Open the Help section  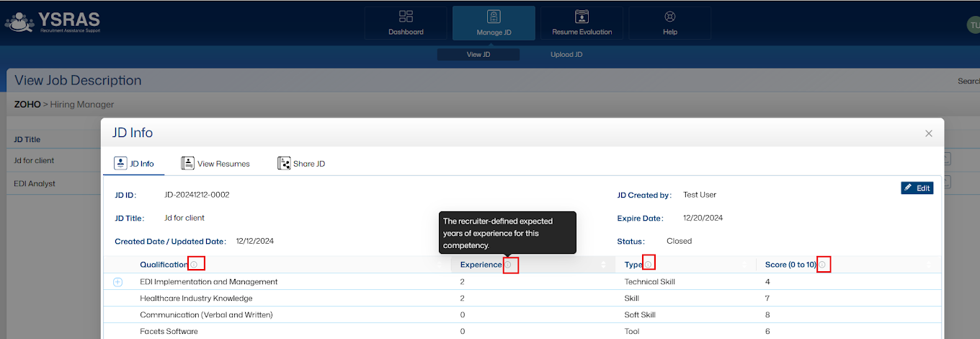point(669,23)
